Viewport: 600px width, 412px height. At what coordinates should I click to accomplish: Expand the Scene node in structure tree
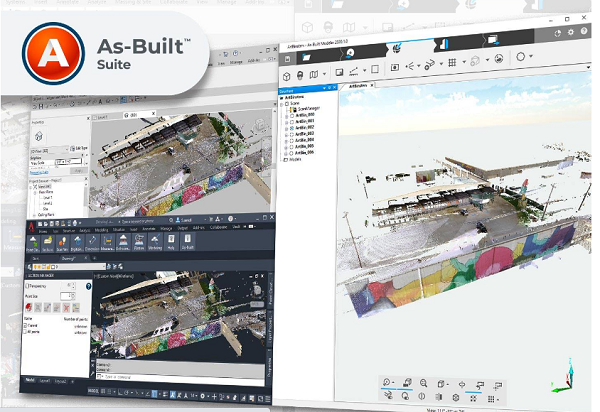(284, 103)
